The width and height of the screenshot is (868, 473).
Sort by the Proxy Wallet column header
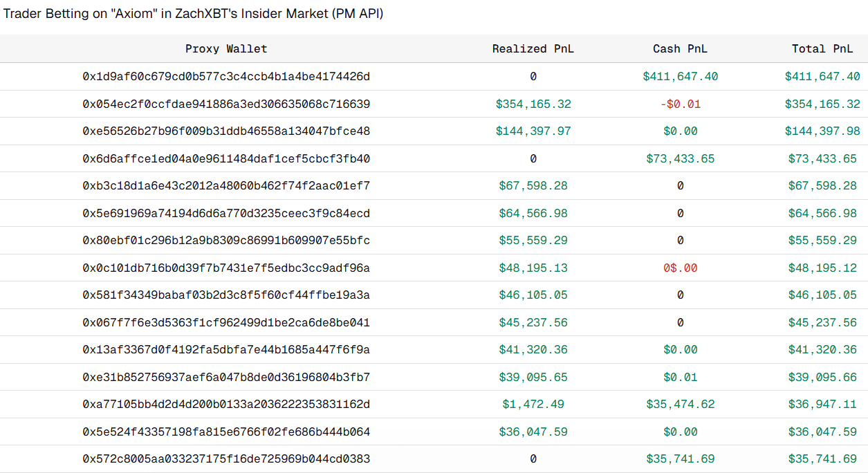(x=226, y=48)
